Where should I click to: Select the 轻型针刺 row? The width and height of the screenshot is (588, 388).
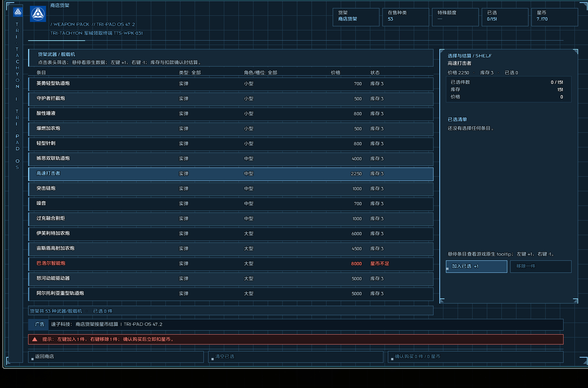click(231, 144)
